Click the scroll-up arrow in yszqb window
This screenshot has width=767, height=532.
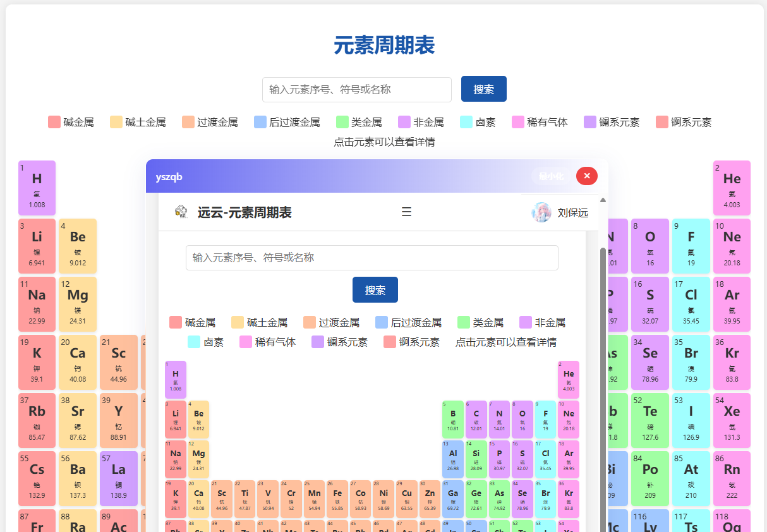pos(603,200)
